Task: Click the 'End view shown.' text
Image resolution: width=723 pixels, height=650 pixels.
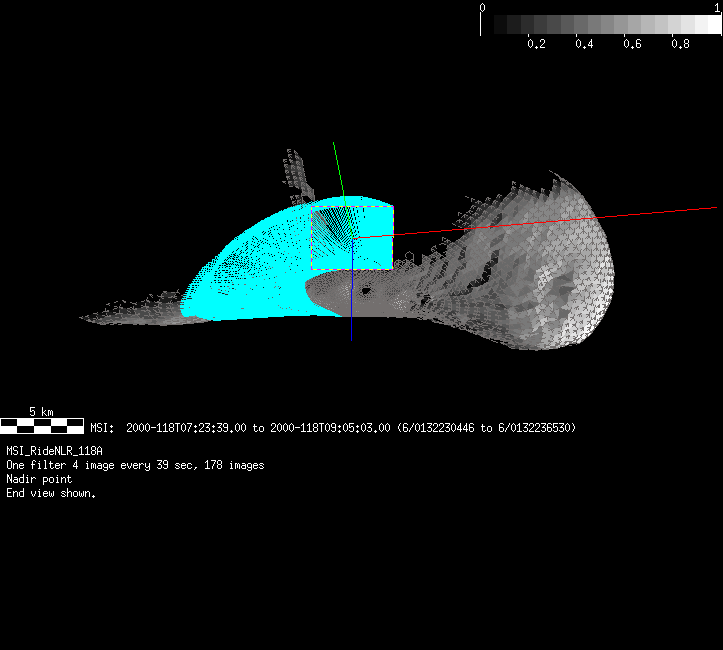Action: 51,494
